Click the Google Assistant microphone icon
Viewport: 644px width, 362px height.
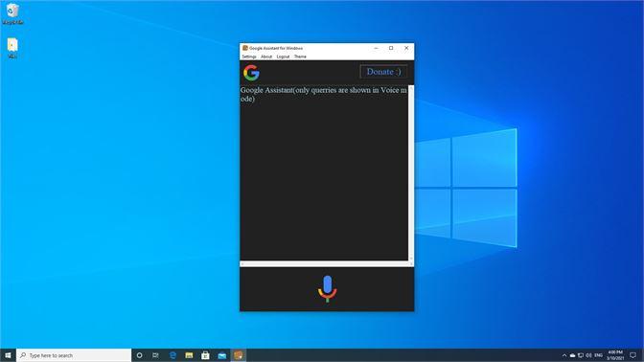(x=328, y=289)
